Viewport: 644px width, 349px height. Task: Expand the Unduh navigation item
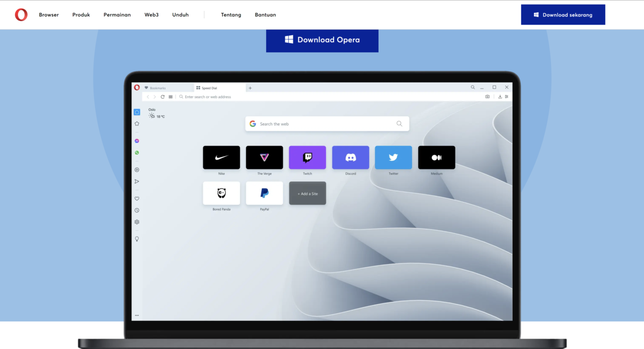[180, 15]
